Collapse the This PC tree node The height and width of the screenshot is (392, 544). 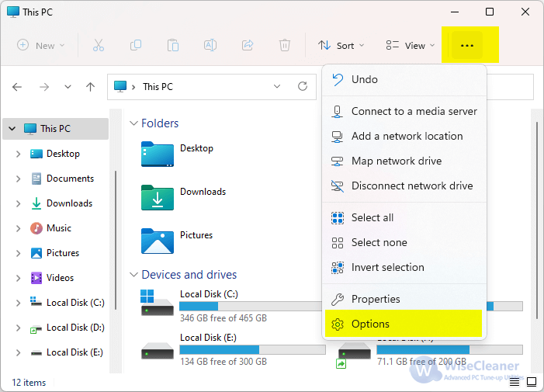click(12, 129)
